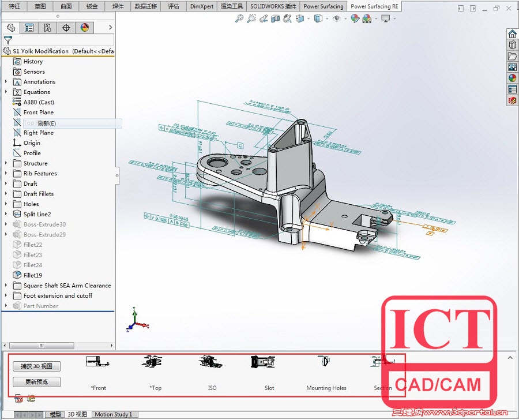
Task: Expand the Annotations tree node
Action: tap(6, 81)
